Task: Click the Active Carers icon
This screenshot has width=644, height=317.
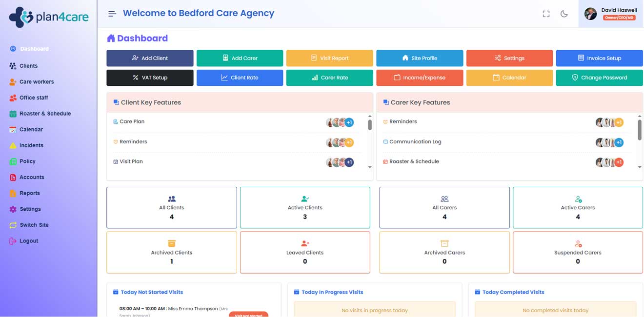Action: click(578, 199)
